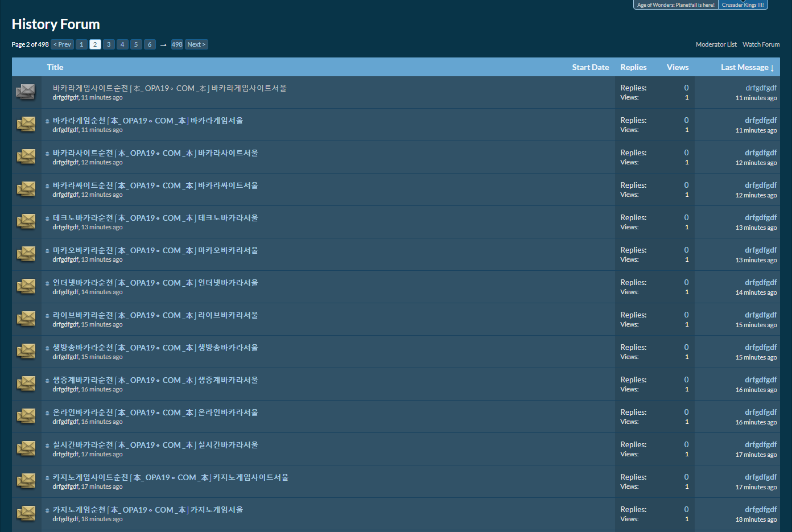Sort threads by the Views column header
This screenshot has height=532, width=792.
pyautogui.click(x=677, y=67)
